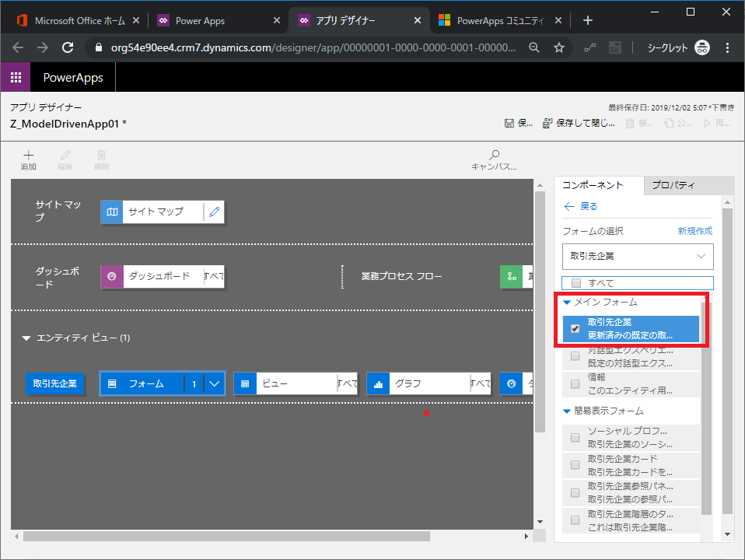Click the save (保...) floppy icon

[x=509, y=123]
